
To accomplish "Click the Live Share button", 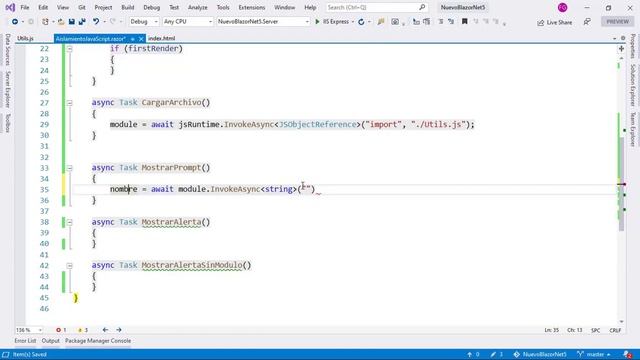I will (555, 22).
